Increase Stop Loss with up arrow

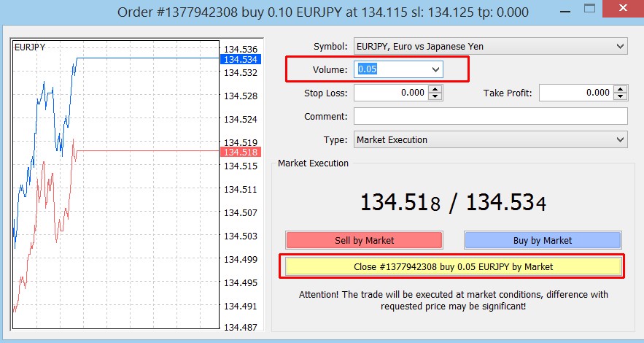point(435,89)
